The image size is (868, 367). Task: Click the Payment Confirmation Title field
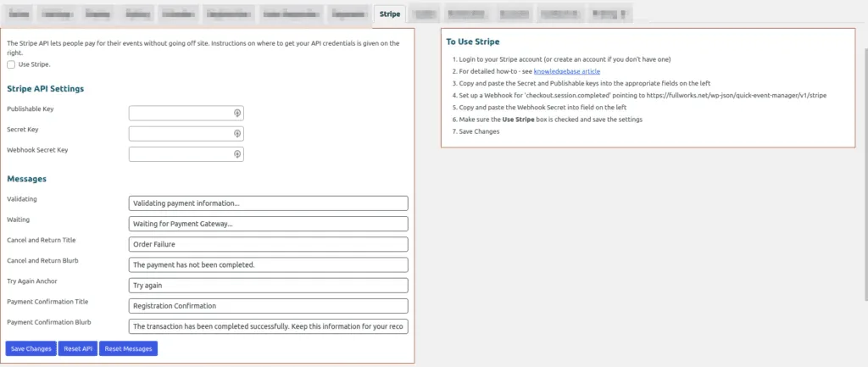pyautogui.click(x=268, y=306)
